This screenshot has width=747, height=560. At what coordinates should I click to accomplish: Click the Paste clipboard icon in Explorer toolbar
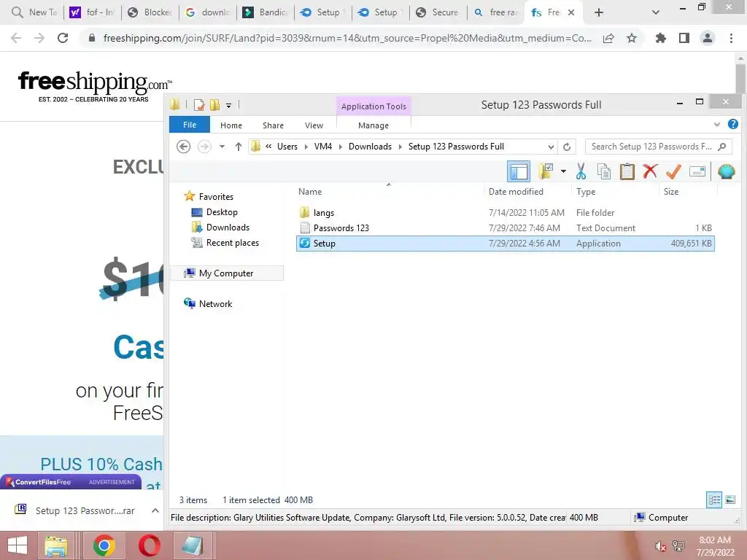pos(627,171)
